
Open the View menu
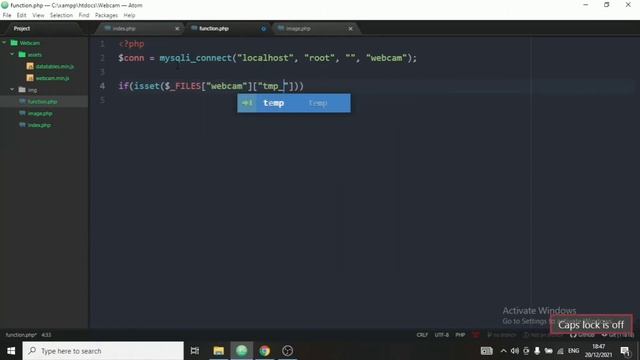[38, 15]
